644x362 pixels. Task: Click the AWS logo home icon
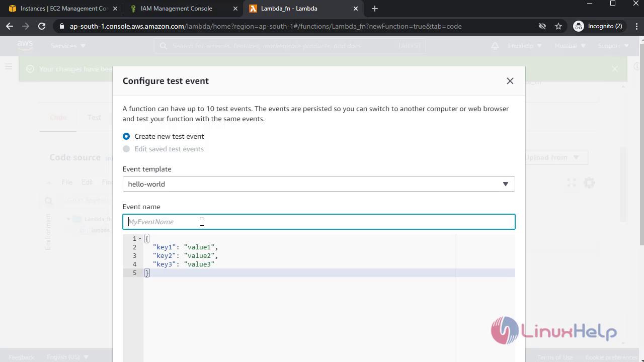coord(25,46)
